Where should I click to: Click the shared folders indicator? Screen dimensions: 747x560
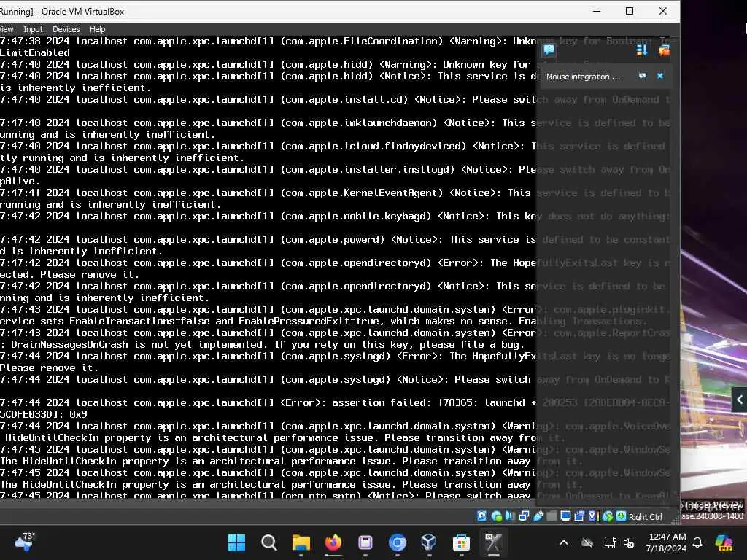tap(551, 516)
